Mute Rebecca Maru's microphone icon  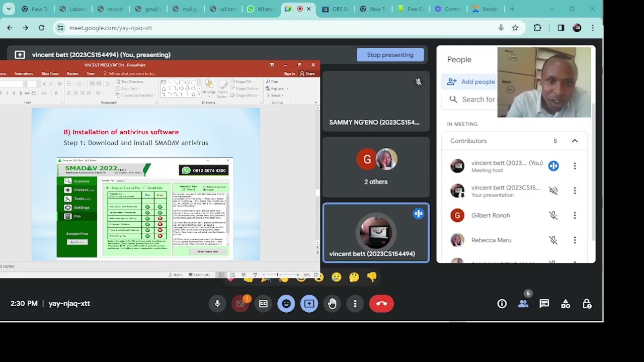553,240
